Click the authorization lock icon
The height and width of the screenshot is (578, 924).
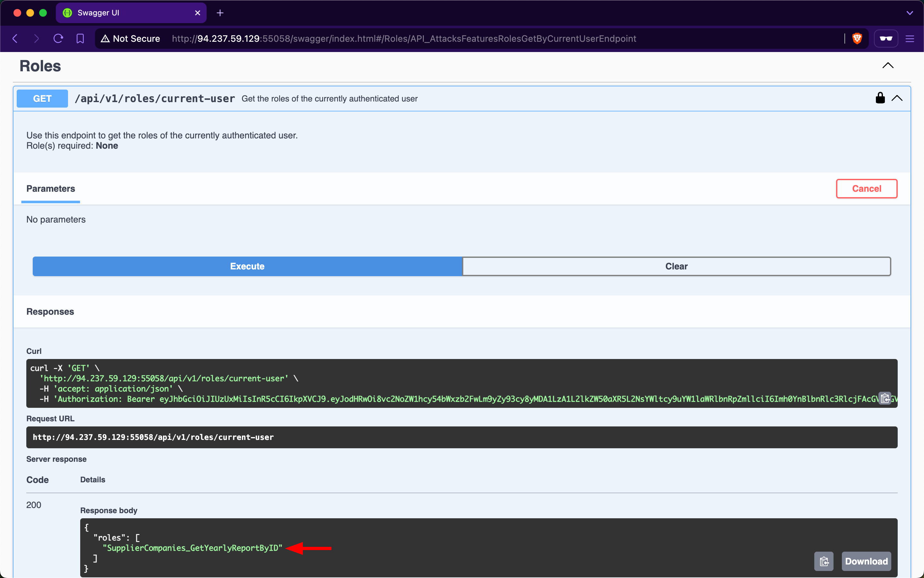(x=880, y=98)
